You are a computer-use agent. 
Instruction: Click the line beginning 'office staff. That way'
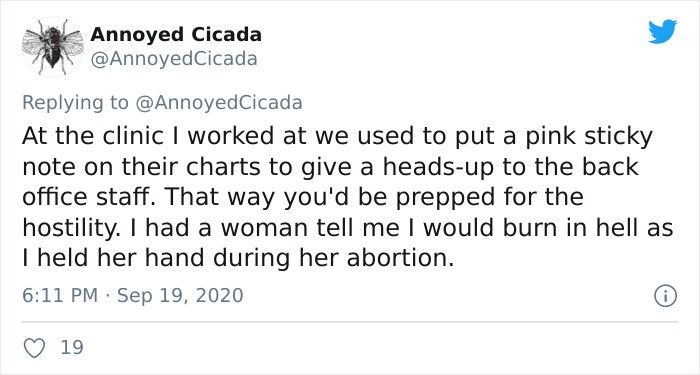coord(303,198)
